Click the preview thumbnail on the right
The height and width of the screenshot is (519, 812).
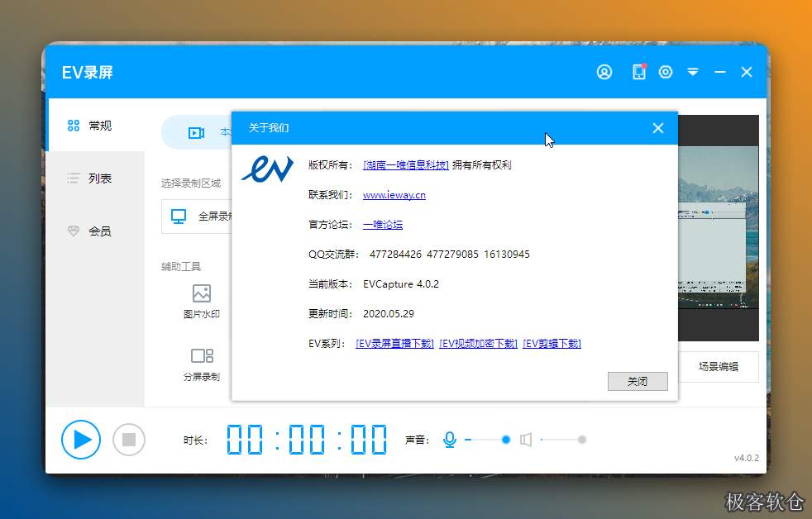click(719, 227)
